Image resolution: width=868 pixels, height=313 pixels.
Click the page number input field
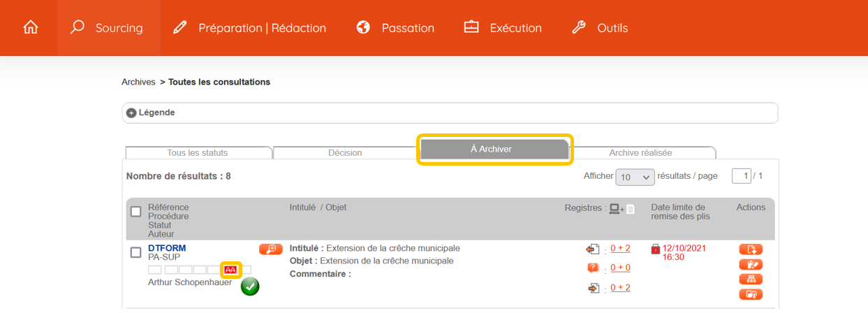click(x=741, y=176)
